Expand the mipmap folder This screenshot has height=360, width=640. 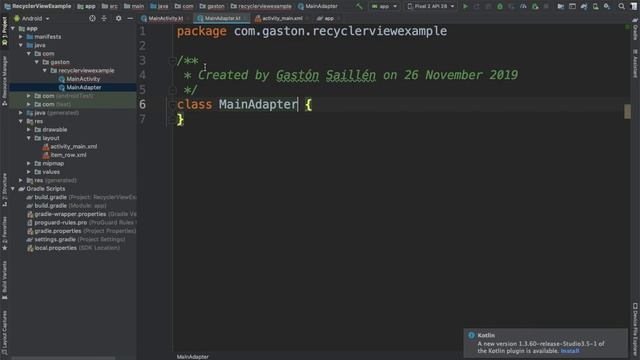pyautogui.click(x=29, y=163)
